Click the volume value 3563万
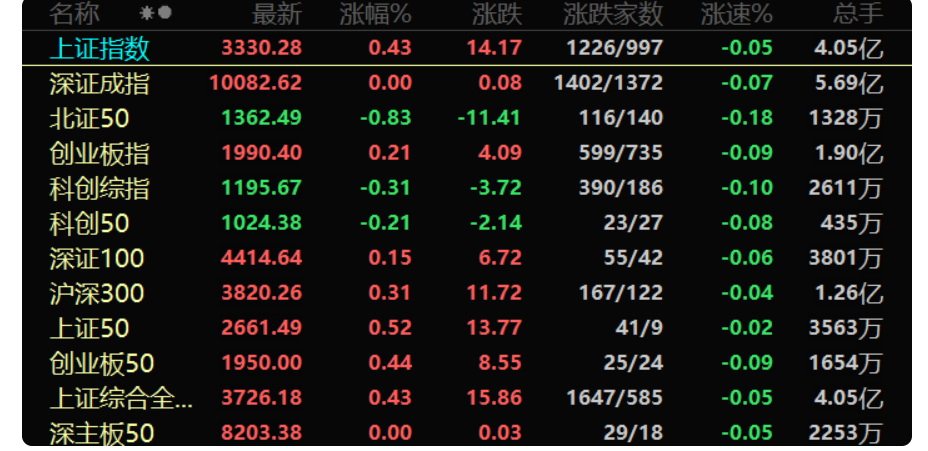 tap(846, 327)
